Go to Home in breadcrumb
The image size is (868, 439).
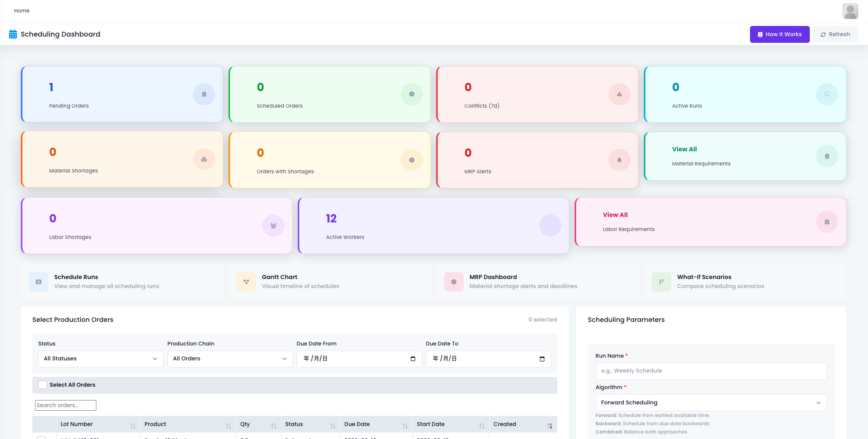pos(22,11)
